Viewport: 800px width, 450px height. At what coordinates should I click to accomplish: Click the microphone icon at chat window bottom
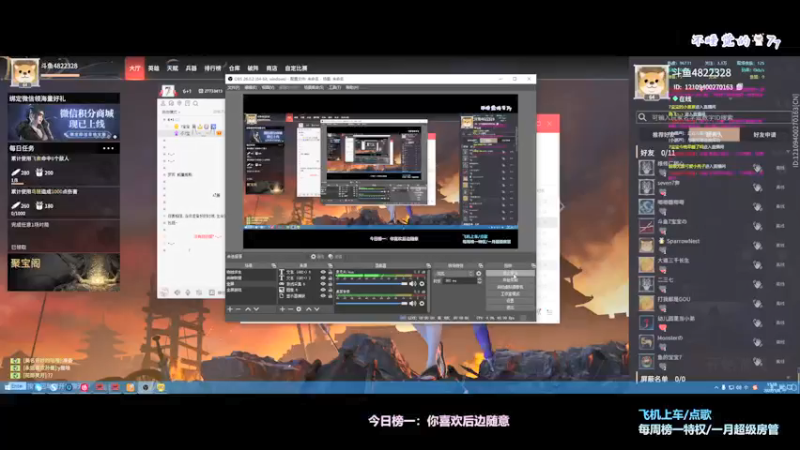pyautogui.click(x=188, y=292)
